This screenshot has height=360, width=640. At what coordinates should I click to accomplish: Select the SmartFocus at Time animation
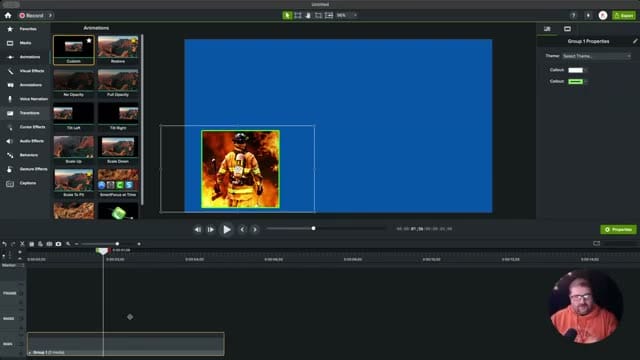click(118, 184)
